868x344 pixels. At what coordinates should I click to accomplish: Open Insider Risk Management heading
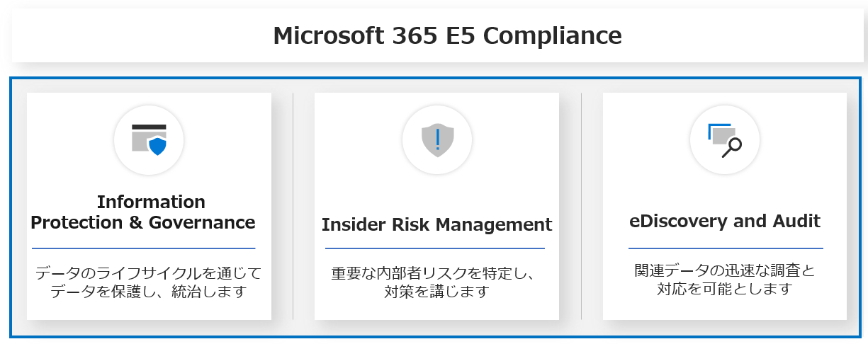(436, 224)
